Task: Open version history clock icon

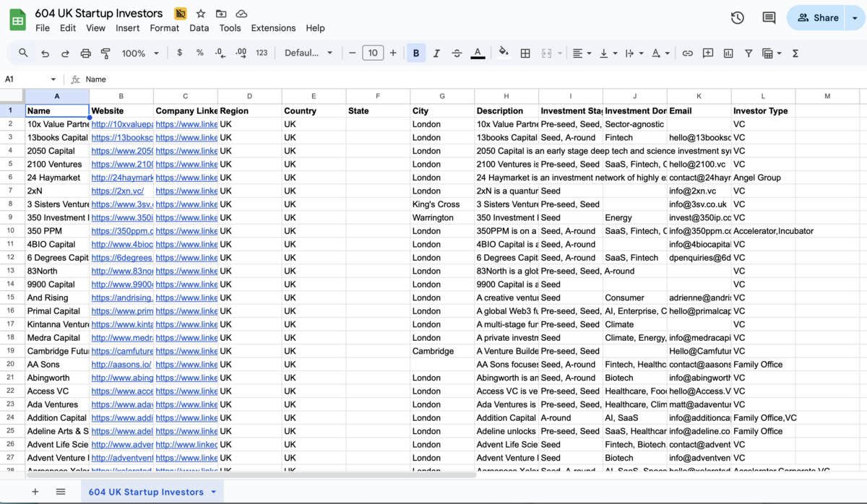Action: tap(737, 18)
